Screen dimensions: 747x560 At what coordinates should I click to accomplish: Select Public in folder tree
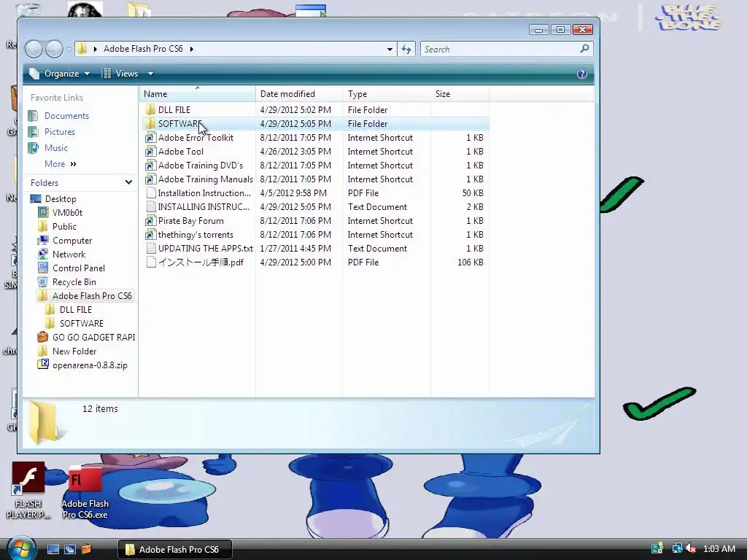click(x=64, y=227)
